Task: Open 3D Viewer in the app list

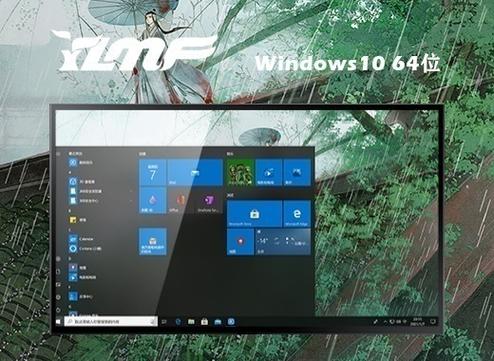Action: click(x=82, y=182)
